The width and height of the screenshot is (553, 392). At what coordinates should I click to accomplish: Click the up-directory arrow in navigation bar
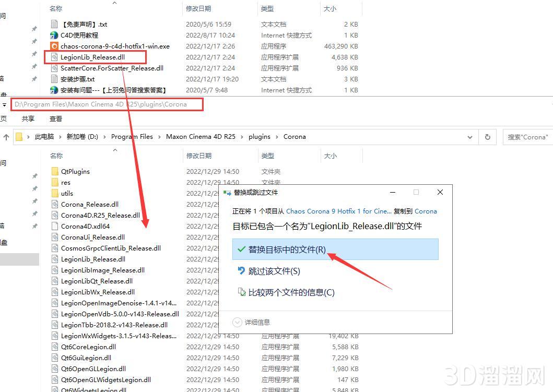[x=6, y=137]
